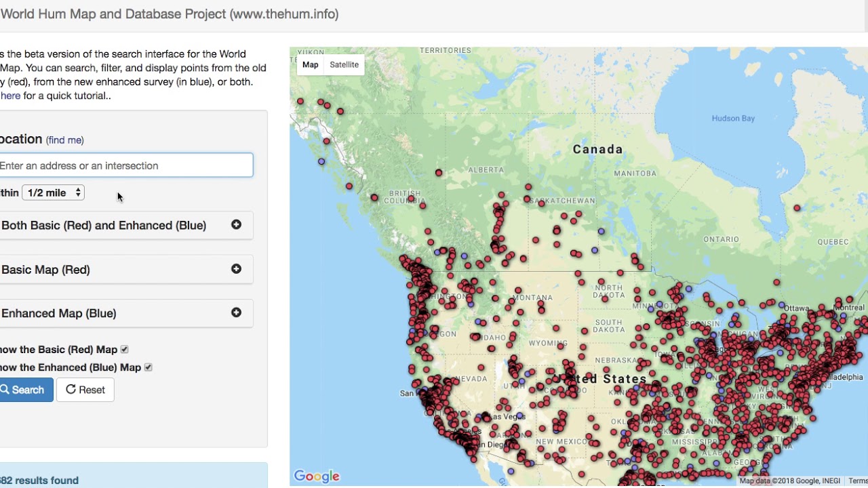Open the quick tutorial 'here' link
This screenshot has height=488, width=868.
tap(10, 96)
